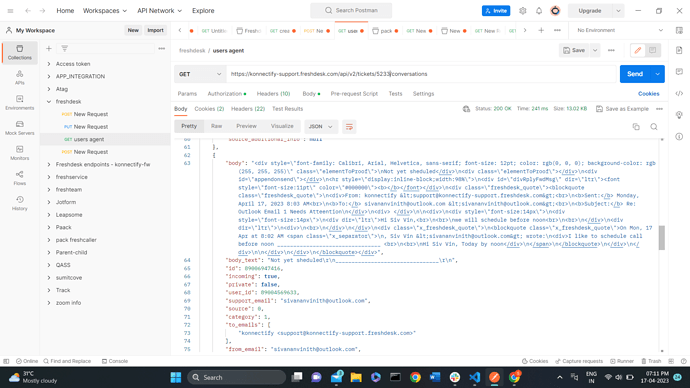The height and width of the screenshot is (388, 690).
Task: Switch to the Pre-request Script tab
Action: coord(354,94)
